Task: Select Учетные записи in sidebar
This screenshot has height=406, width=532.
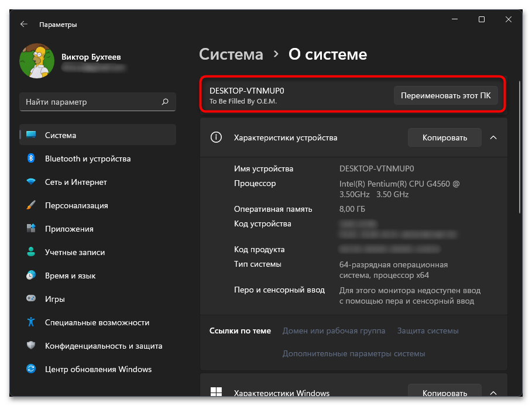Action: pos(98,252)
